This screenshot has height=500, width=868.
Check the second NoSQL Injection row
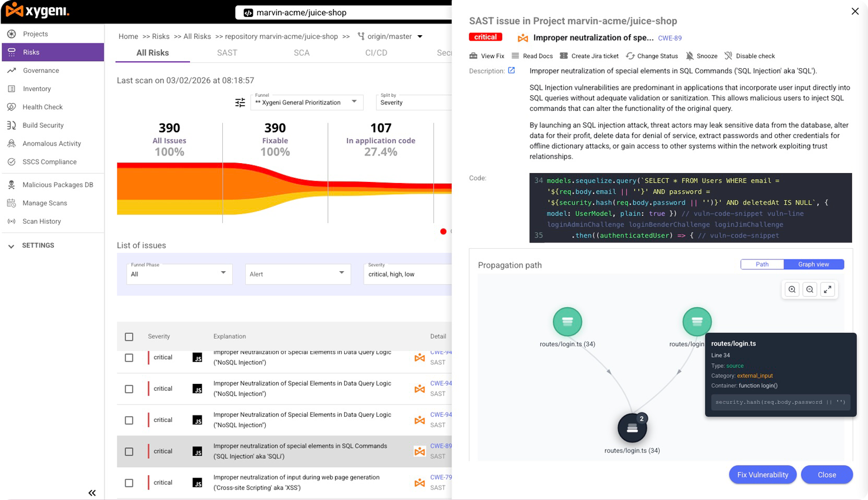[x=129, y=389]
